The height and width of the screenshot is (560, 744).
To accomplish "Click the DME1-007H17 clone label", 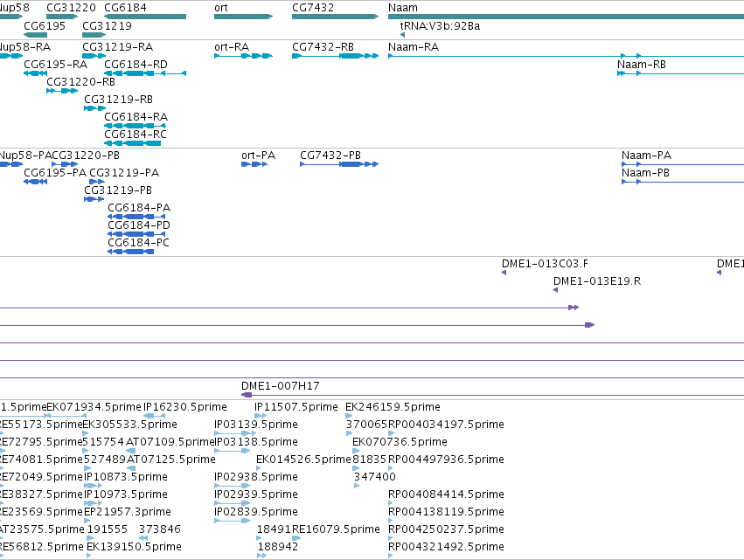I will point(281,386).
